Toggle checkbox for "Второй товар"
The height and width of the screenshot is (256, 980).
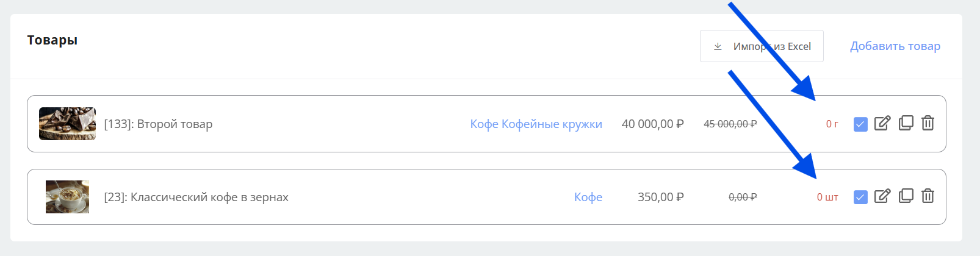coord(860,124)
